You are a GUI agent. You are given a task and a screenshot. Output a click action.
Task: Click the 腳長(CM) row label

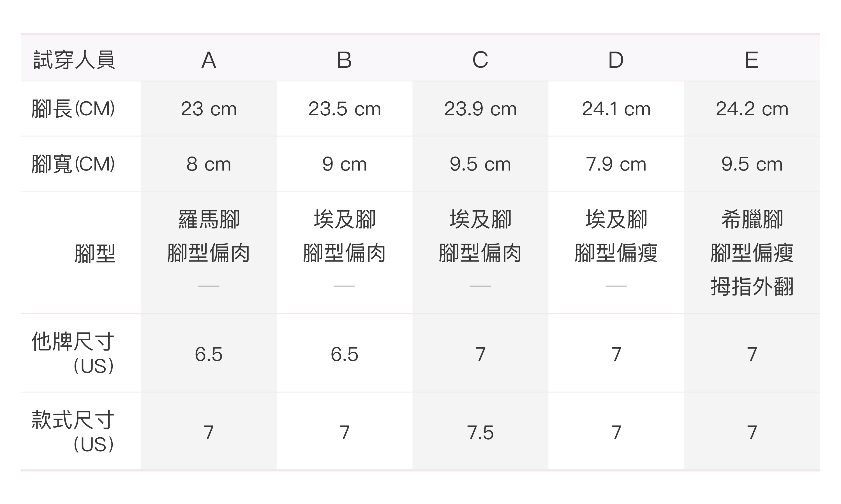[x=73, y=109]
